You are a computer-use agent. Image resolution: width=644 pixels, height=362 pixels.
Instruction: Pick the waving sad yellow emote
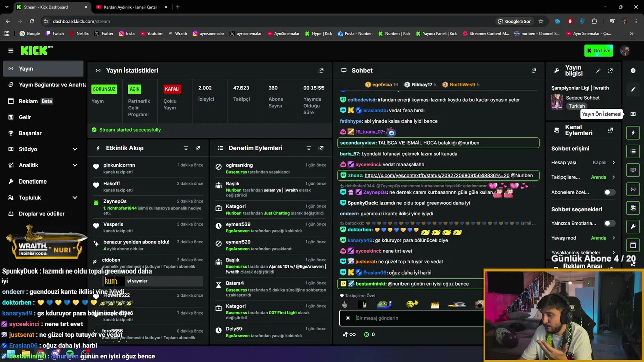(x=412, y=304)
